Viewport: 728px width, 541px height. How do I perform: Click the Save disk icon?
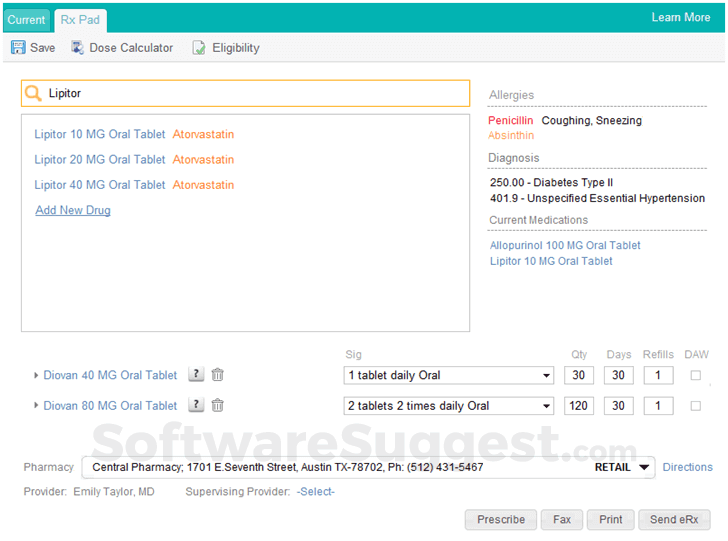[18, 48]
